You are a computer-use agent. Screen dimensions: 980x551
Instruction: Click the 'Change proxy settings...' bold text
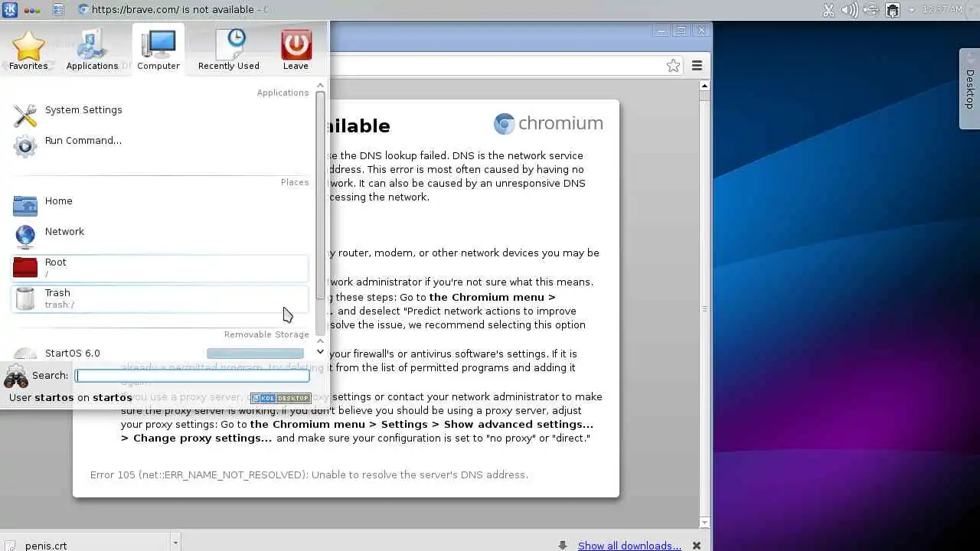click(202, 438)
